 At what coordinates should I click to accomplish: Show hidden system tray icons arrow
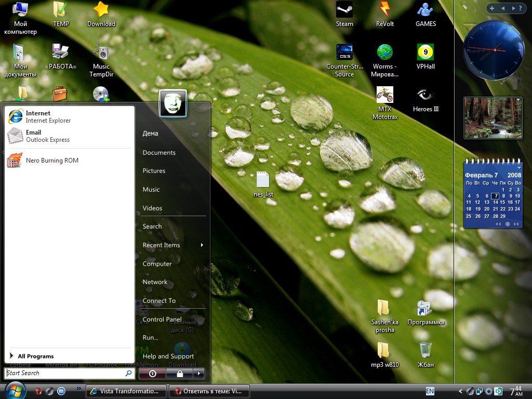click(x=460, y=391)
